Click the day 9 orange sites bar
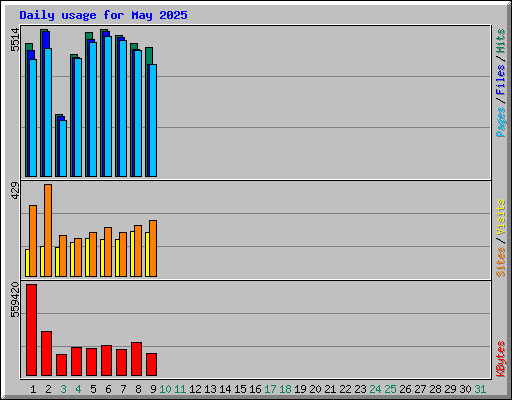 pos(153,248)
